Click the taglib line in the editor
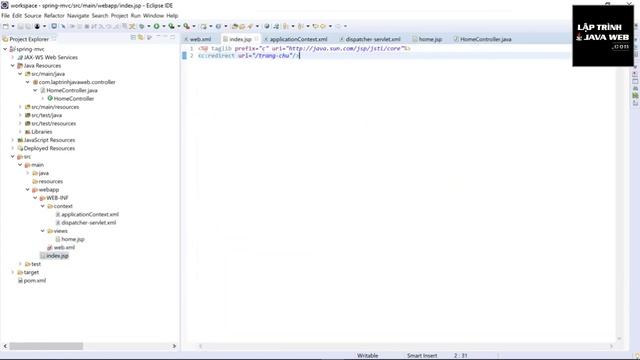The width and height of the screenshot is (640, 360). (x=304, y=48)
